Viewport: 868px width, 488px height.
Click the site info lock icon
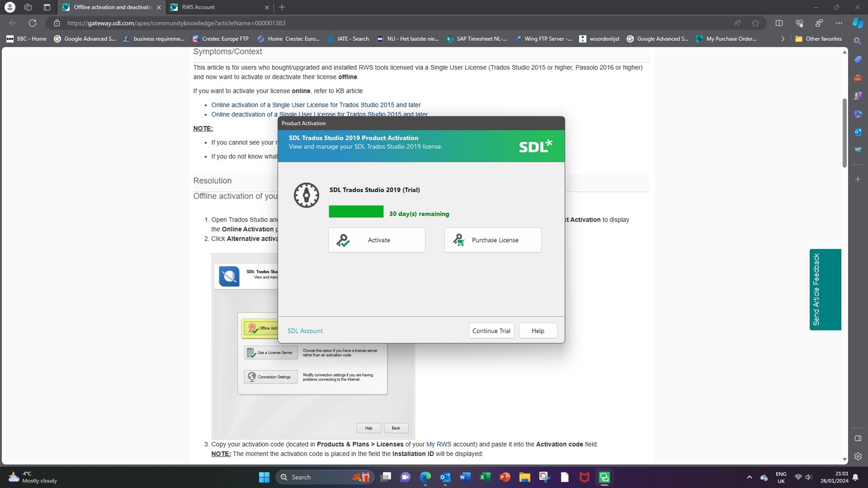pyautogui.click(x=57, y=23)
